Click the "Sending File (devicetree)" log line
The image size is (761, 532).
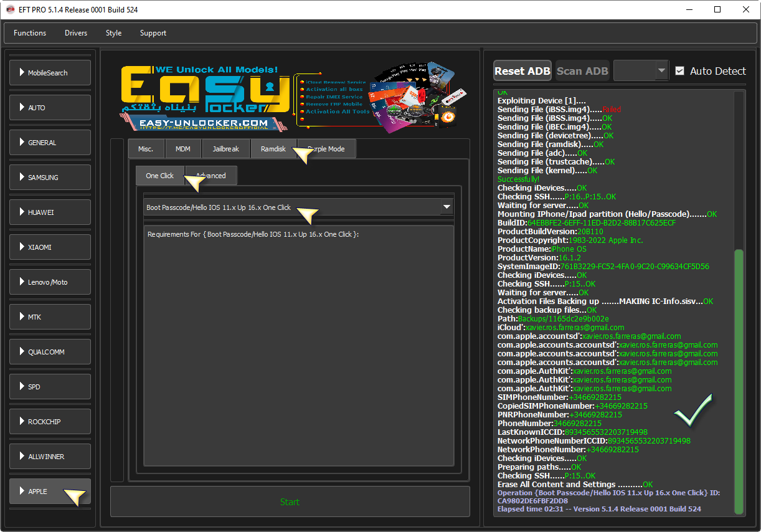[555, 135]
